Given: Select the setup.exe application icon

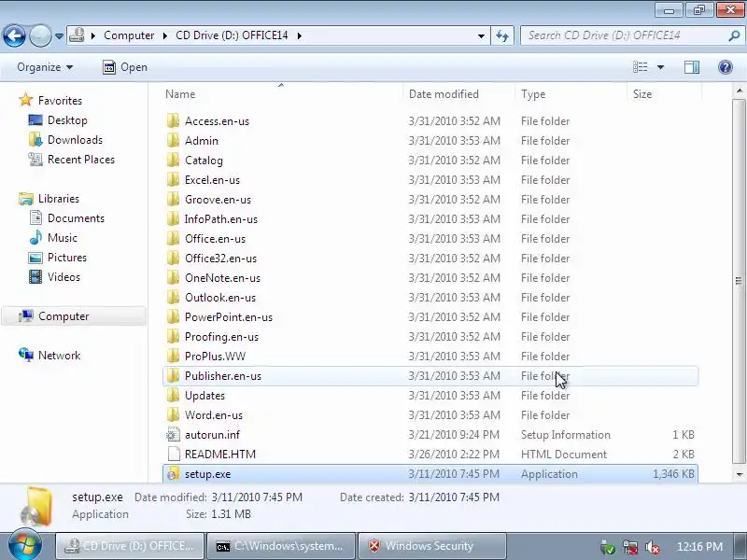Looking at the screenshot, I should point(173,473).
